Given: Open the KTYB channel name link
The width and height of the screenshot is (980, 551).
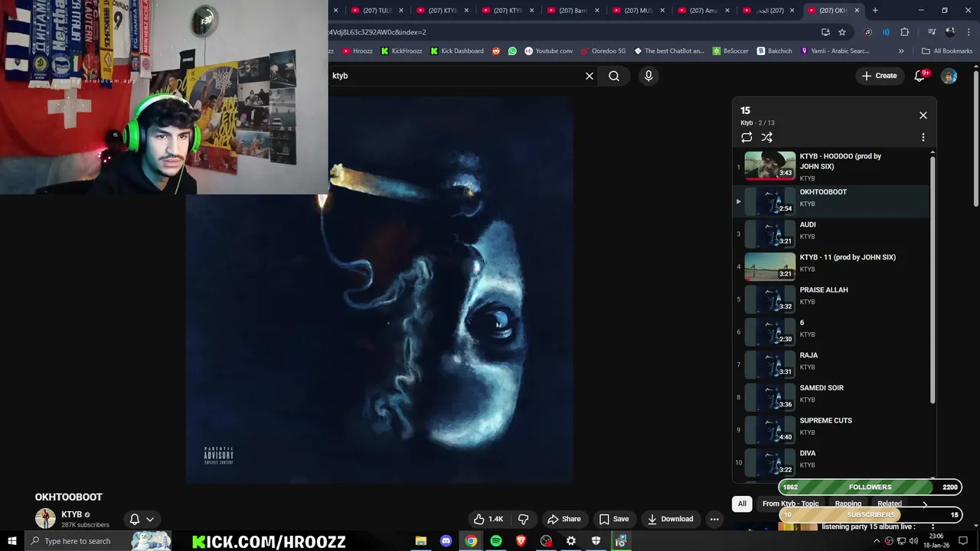Looking at the screenshot, I should tap(71, 514).
